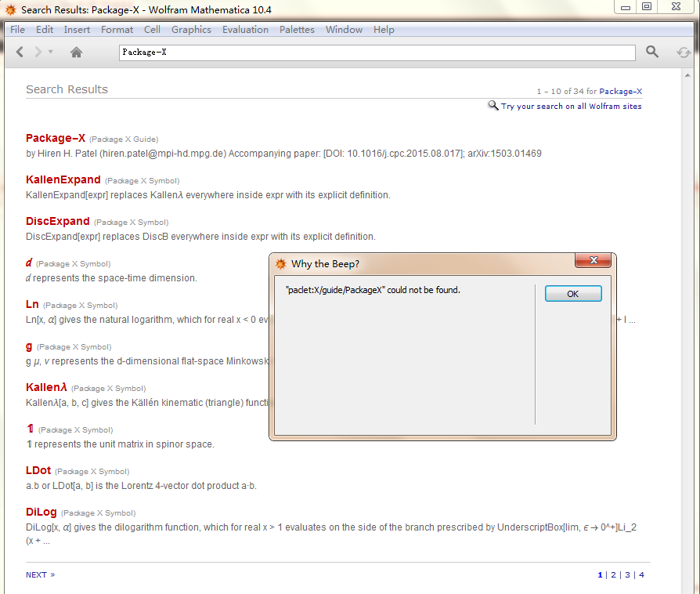Screen dimensions: 700x594
Task: Close the Mathematica window
Action: [676, 7]
